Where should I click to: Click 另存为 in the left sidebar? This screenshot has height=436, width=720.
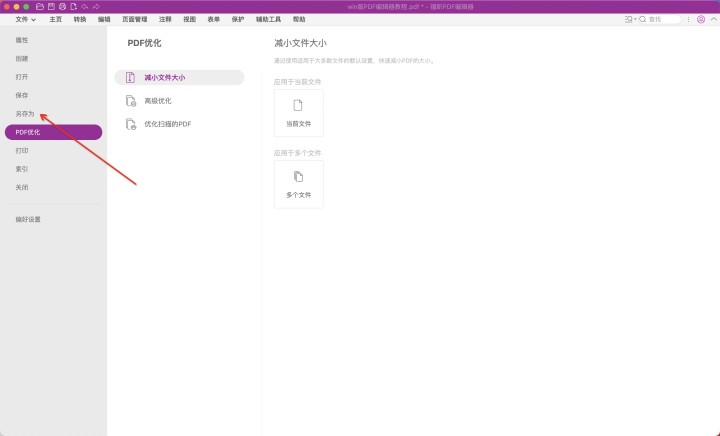click(25, 113)
